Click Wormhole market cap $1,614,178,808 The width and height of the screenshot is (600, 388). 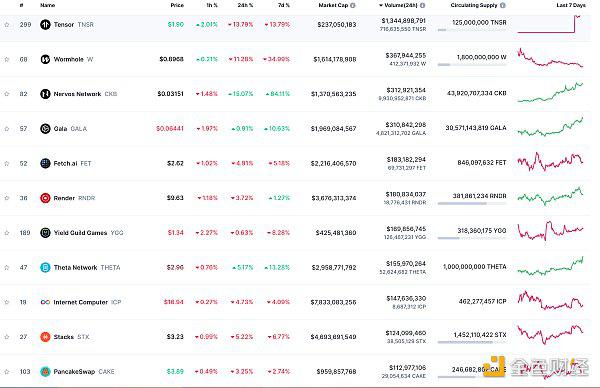335,59
